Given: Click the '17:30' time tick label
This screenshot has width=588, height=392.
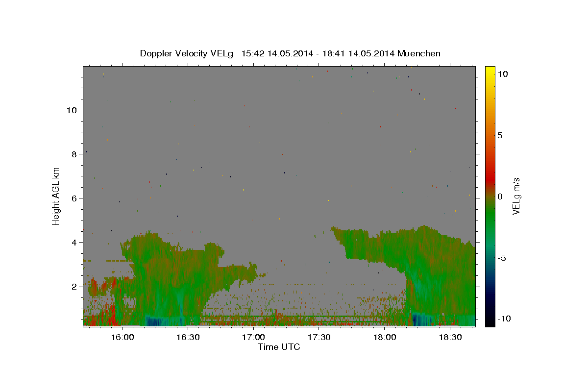Looking at the screenshot, I should click(319, 337).
